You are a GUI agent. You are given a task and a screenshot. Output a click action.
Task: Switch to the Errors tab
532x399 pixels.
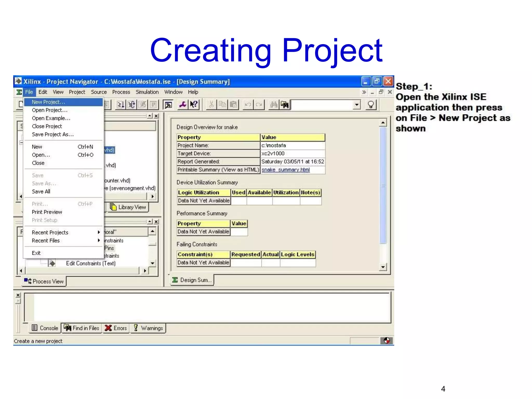point(116,328)
